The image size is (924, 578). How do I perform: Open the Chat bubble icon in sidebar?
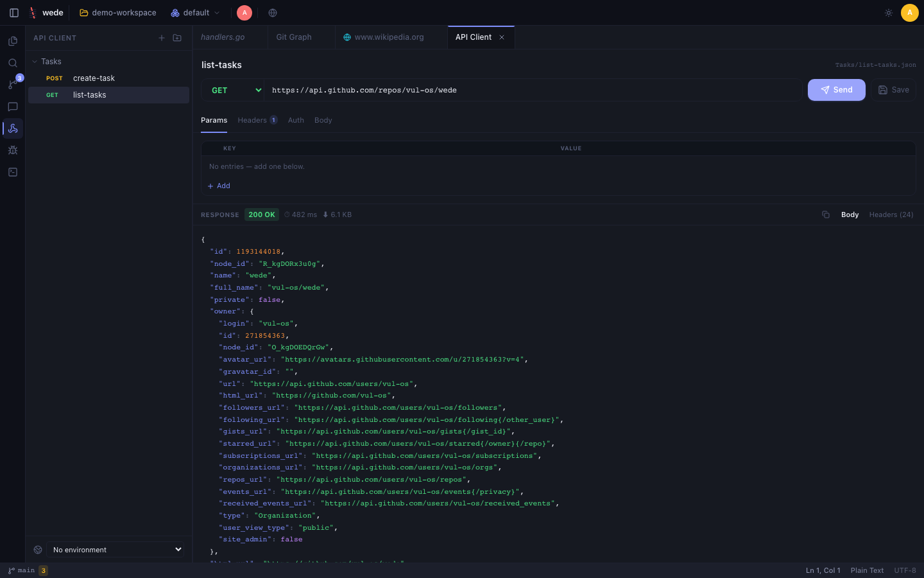pyautogui.click(x=13, y=107)
